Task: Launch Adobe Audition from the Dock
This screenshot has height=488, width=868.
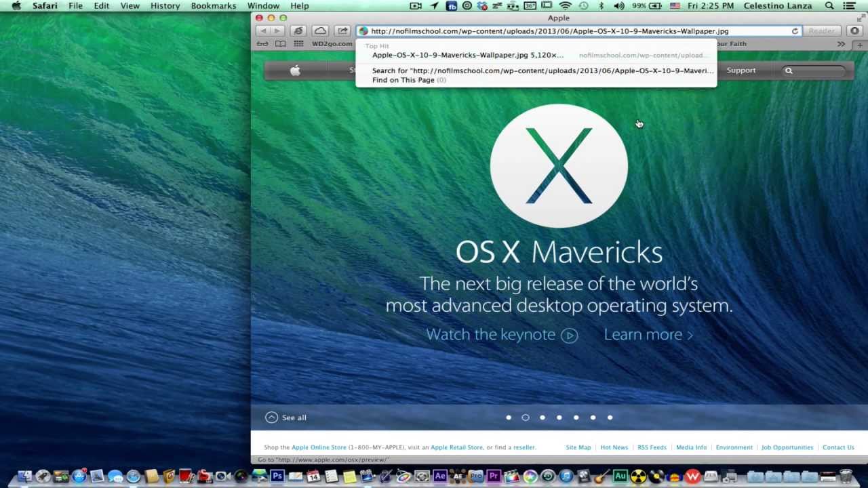Action: [620, 476]
